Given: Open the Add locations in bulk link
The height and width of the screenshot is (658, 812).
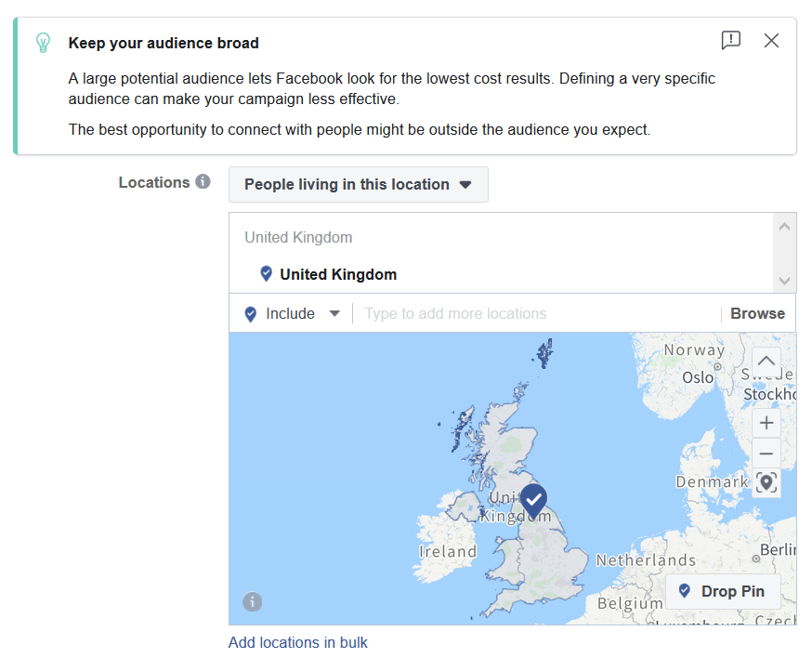Looking at the screenshot, I should pos(298,642).
